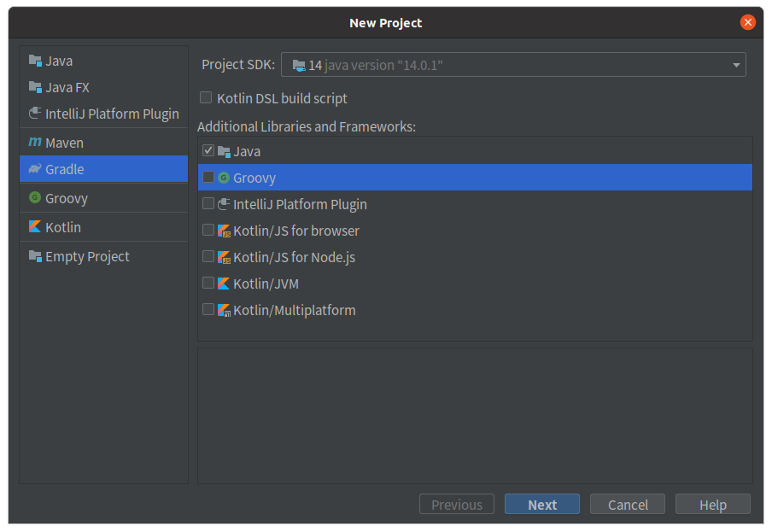Click the Kotlin/JVM icon
Image resolution: width=772 pixels, height=532 pixels.
[224, 283]
